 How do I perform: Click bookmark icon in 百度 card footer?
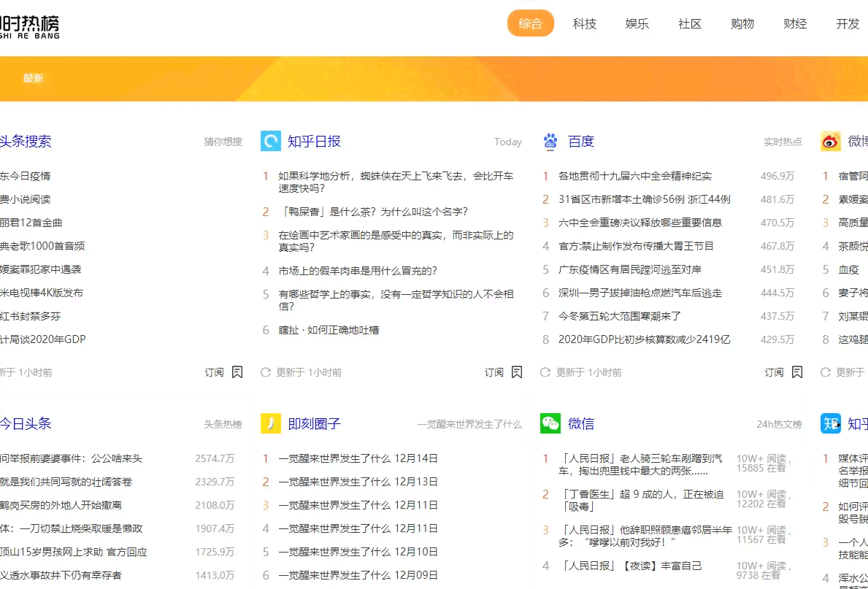pos(796,372)
